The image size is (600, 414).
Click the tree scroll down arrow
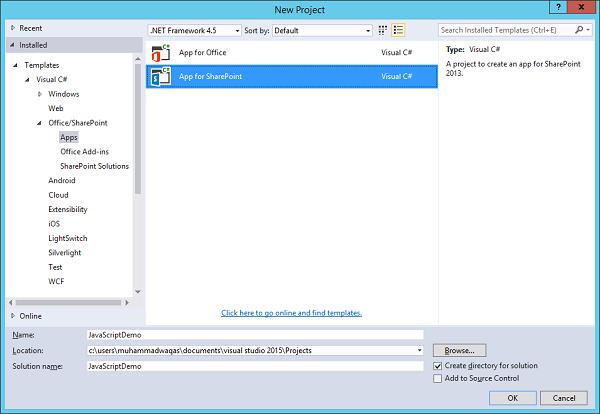coord(138,292)
